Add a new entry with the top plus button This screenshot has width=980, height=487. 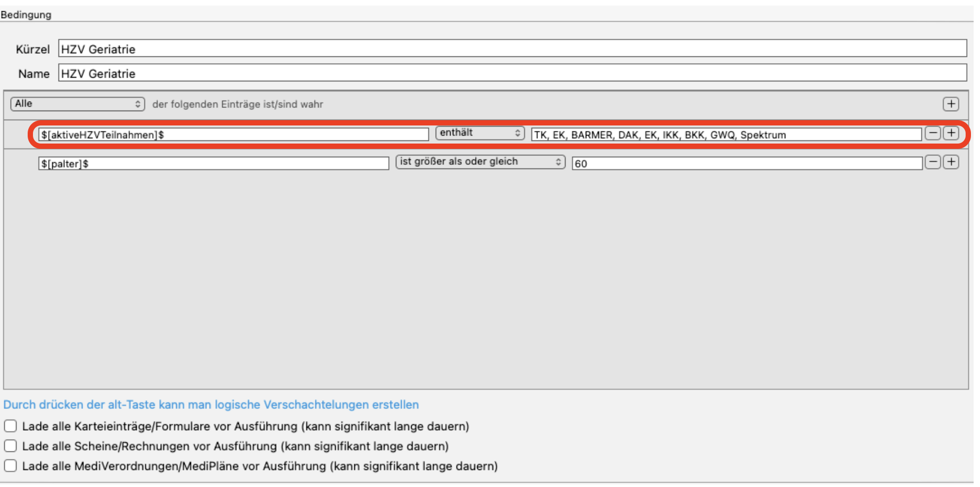pyautogui.click(x=951, y=104)
